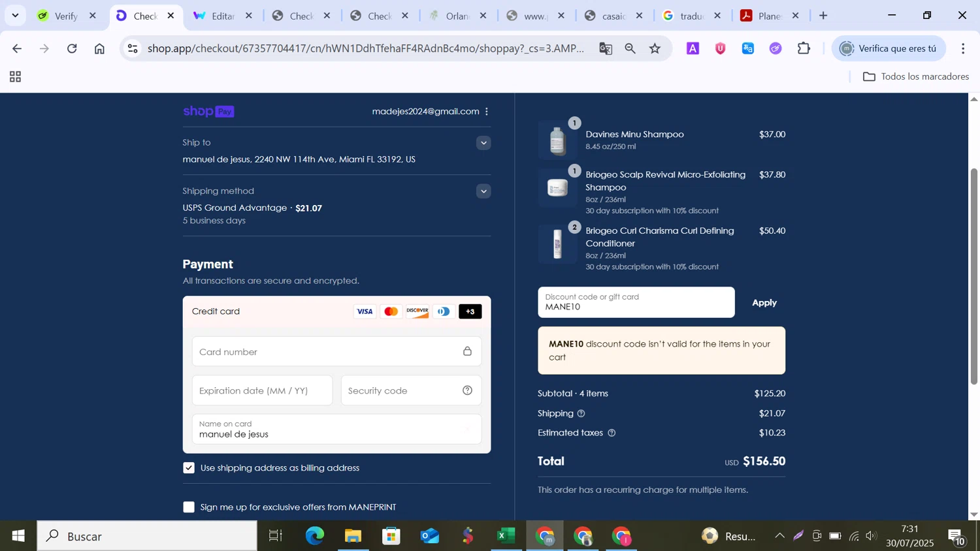Show hidden system tray icons

[x=779, y=536]
